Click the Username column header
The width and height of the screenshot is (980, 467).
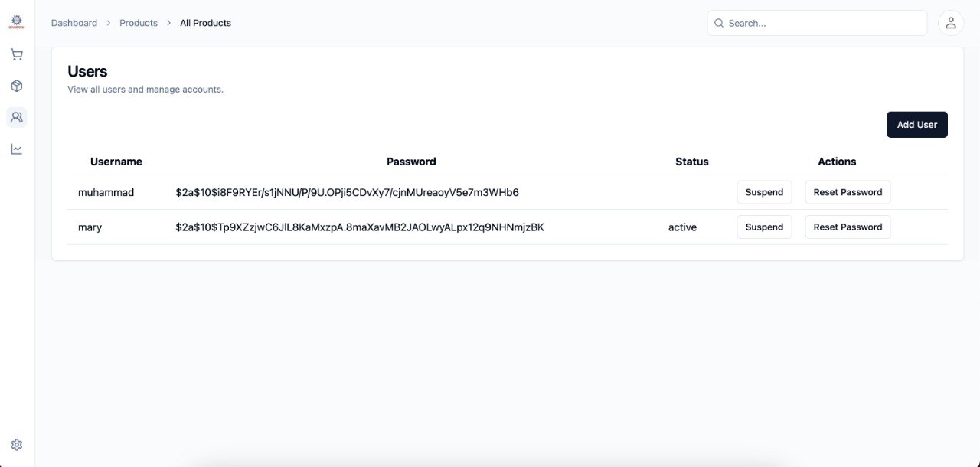[116, 162]
